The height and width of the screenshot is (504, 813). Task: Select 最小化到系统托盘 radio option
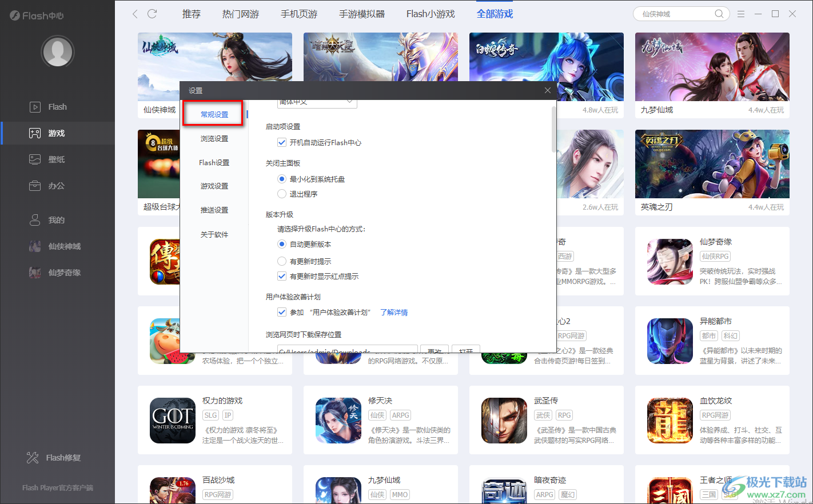pyautogui.click(x=282, y=179)
